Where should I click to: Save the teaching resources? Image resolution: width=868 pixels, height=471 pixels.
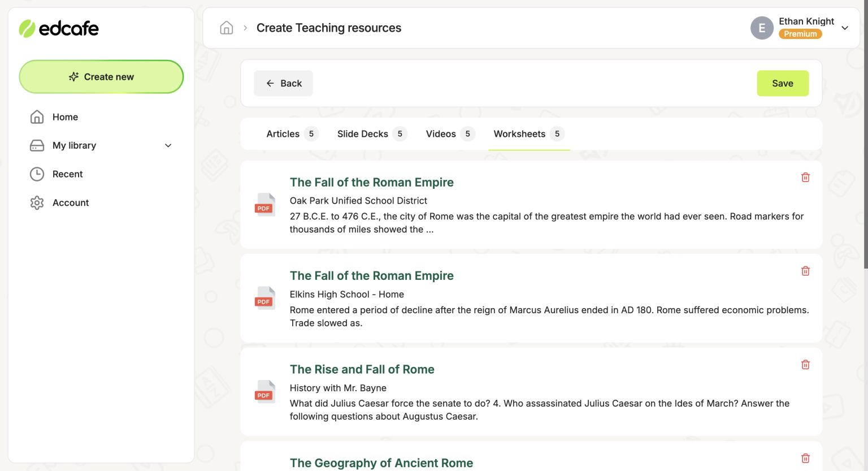pyautogui.click(x=783, y=83)
